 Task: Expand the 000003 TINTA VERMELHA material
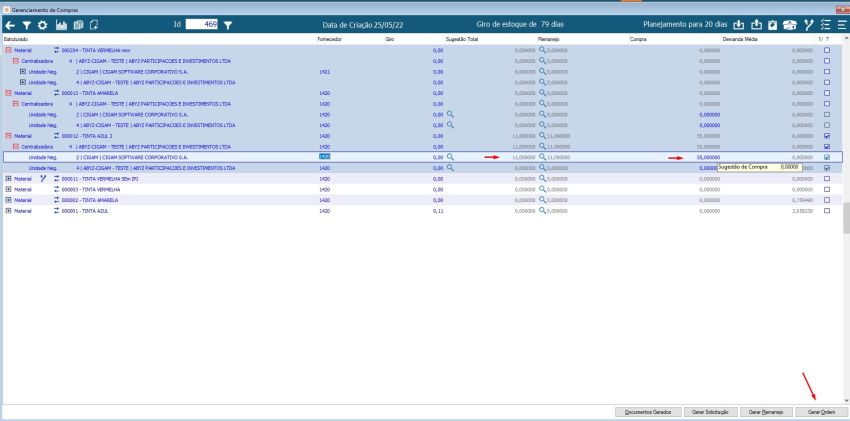8,189
